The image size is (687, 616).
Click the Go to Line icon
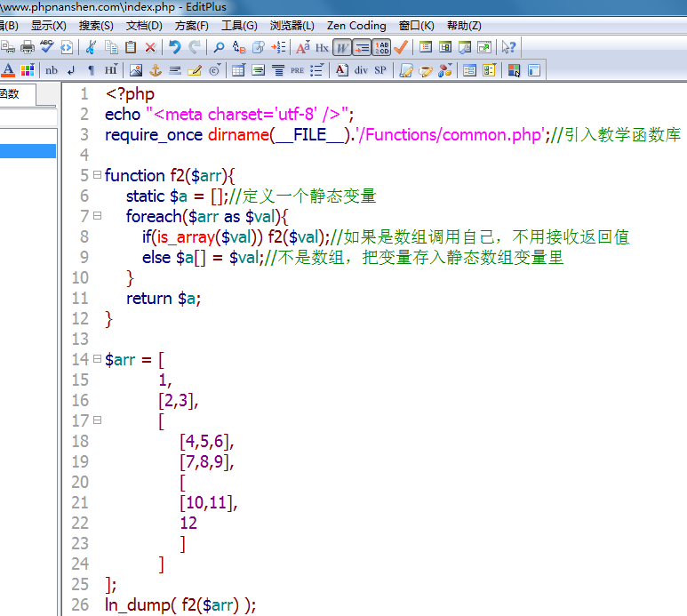278,47
